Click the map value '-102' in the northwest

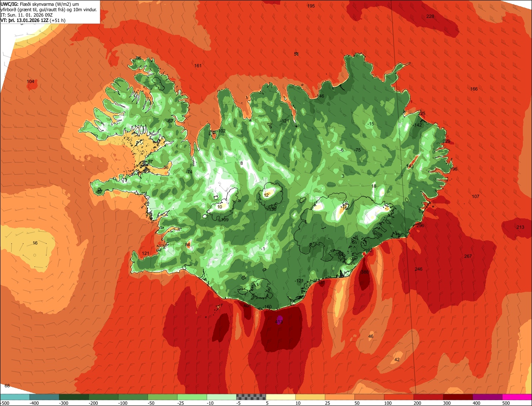coord(222,131)
